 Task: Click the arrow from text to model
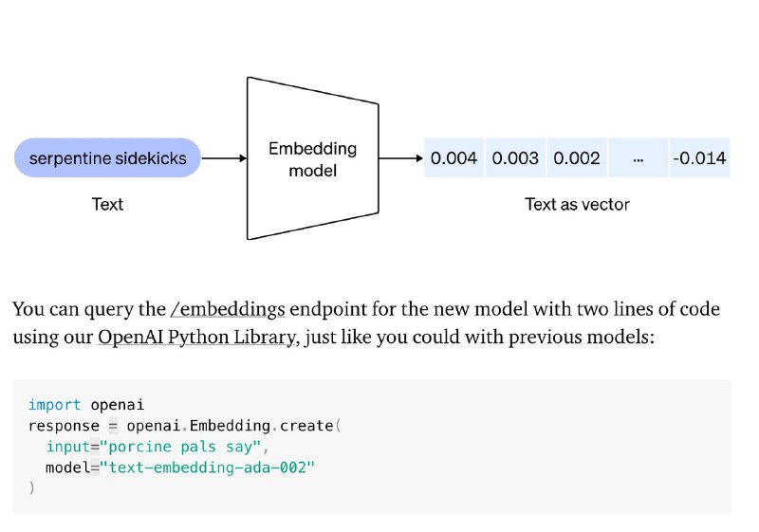224,158
